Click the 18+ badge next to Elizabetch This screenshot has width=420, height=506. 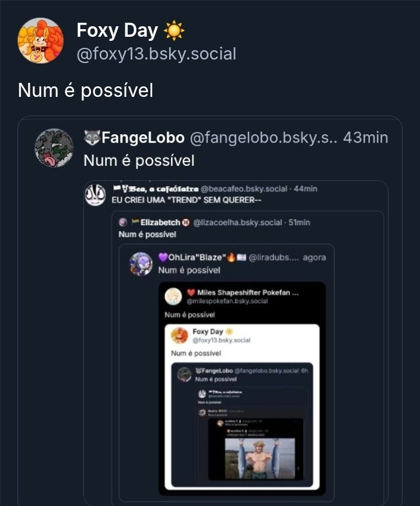coord(186,223)
